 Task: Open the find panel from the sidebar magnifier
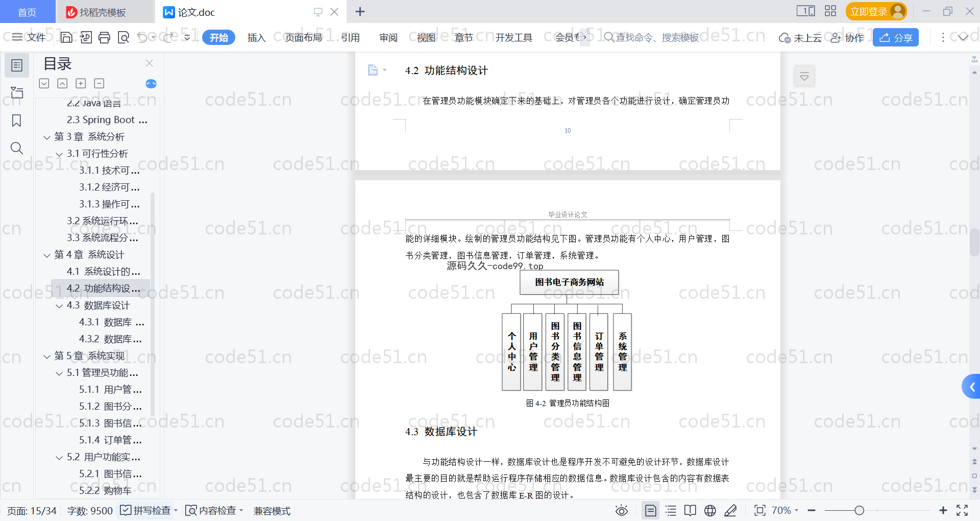pos(17,148)
